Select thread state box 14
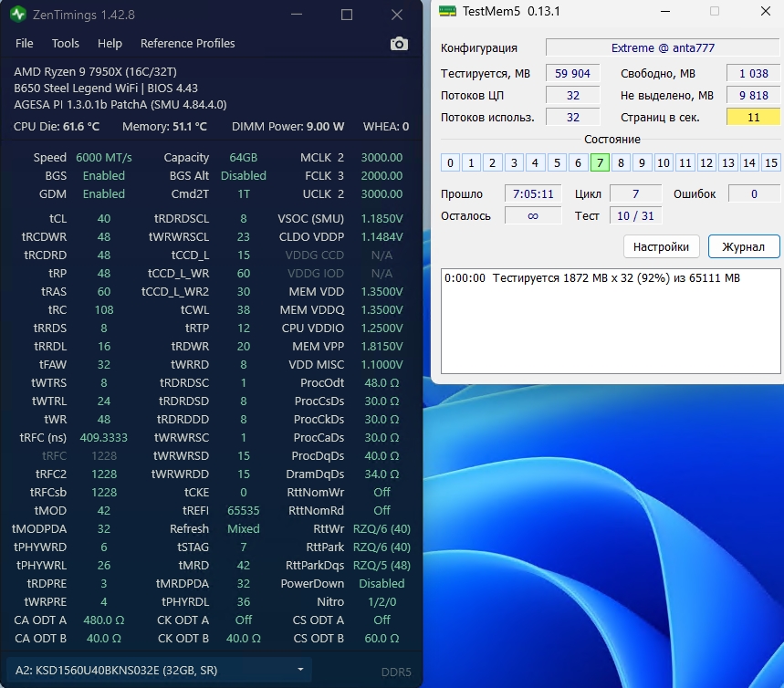Screen dimensions: 784x688 [x=749, y=163]
